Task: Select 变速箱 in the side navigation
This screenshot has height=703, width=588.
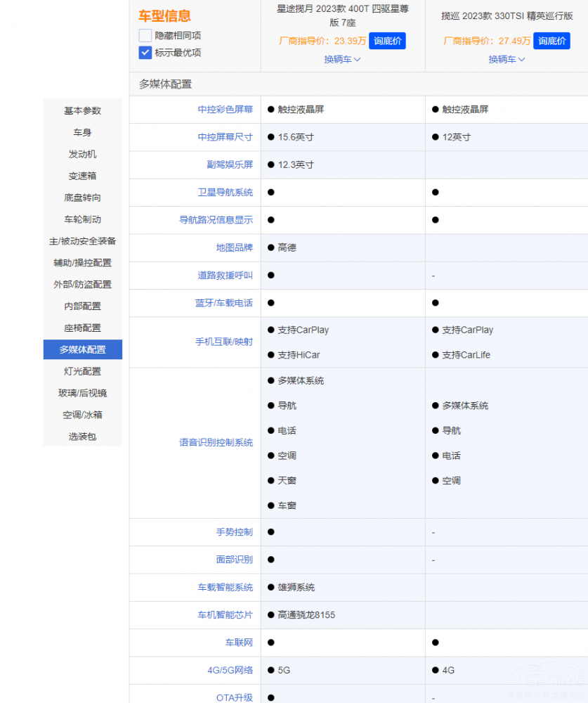Action: [x=82, y=176]
